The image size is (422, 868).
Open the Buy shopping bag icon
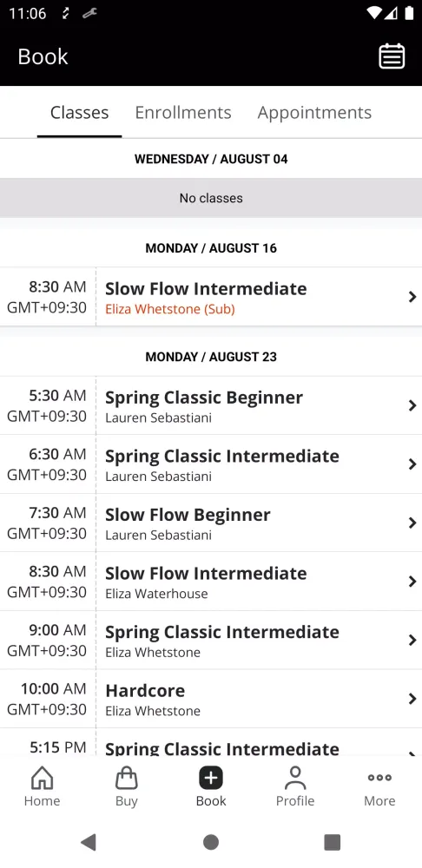(126, 778)
